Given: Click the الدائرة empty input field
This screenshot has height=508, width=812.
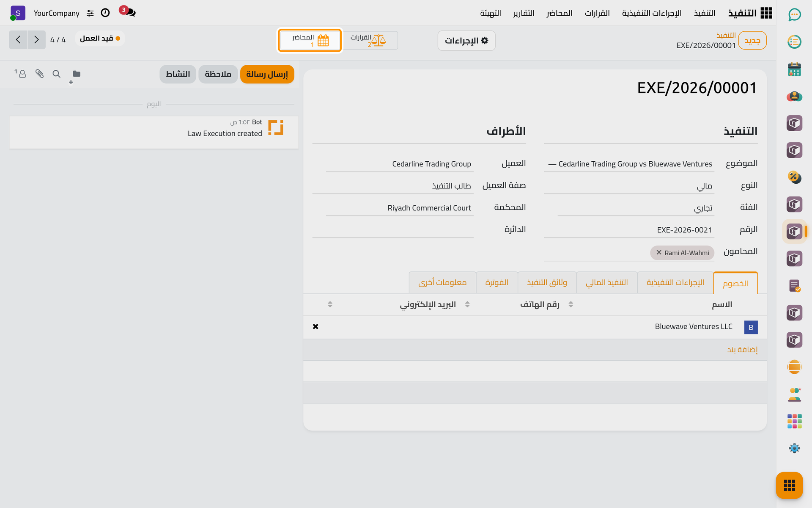Looking at the screenshot, I should [x=392, y=230].
